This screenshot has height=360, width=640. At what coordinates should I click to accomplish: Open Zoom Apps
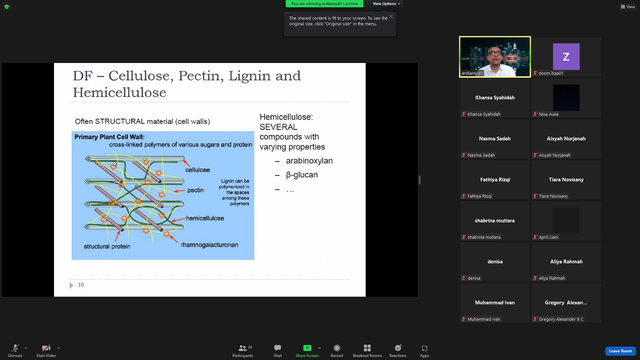tap(424, 350)
